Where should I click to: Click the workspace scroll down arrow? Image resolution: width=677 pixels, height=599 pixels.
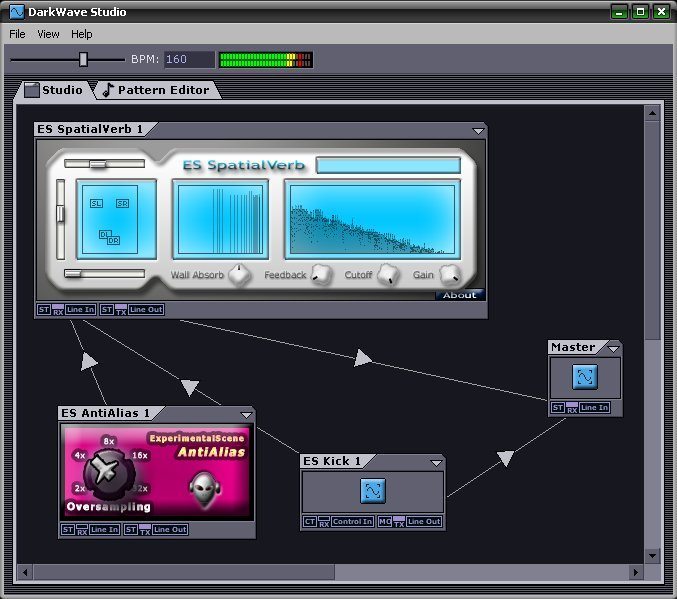(x=652, y=555)
